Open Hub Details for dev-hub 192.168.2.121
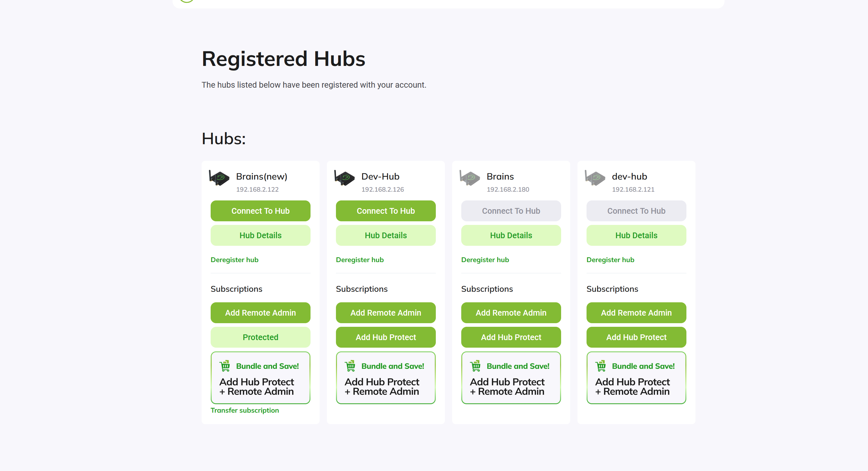 tap(636, 235)
